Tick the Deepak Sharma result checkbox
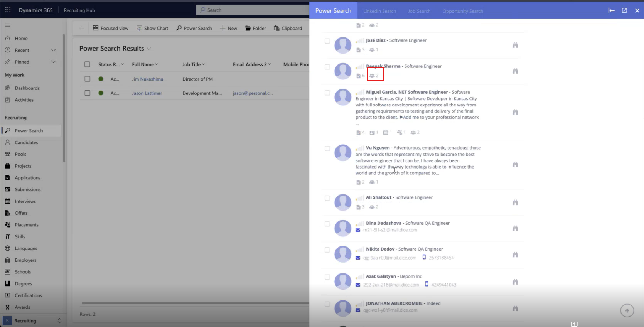 [x=327, y=67]
